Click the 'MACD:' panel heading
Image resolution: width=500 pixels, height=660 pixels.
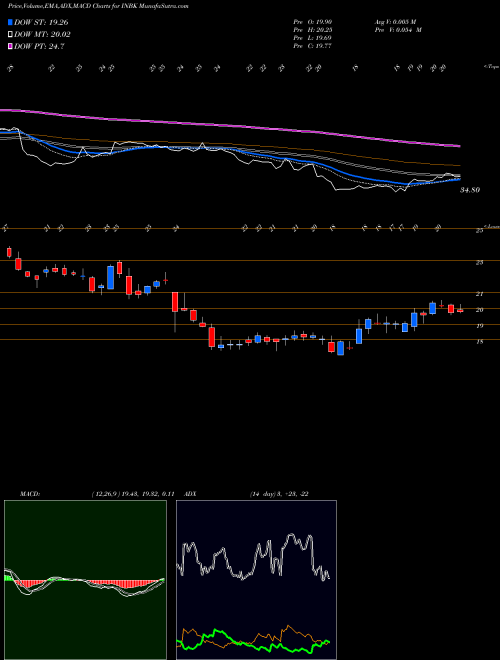30,494
